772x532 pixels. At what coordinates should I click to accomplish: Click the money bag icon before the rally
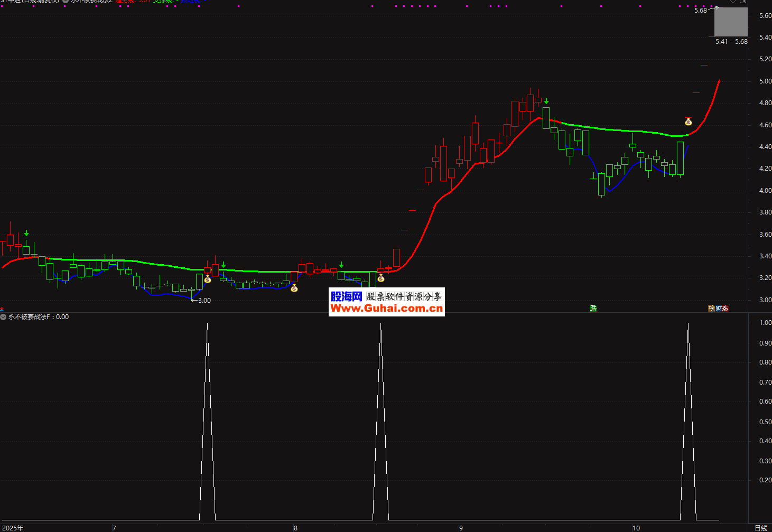[380, 278]
